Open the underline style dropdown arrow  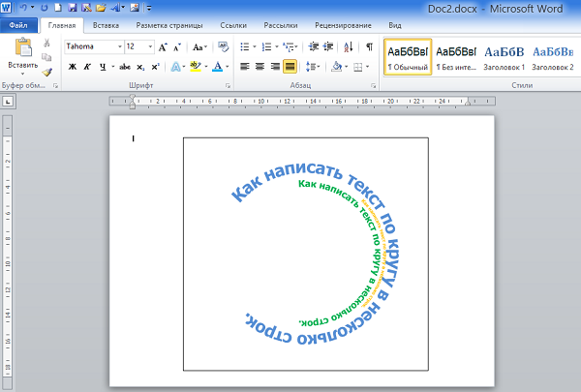click(112, 67)
